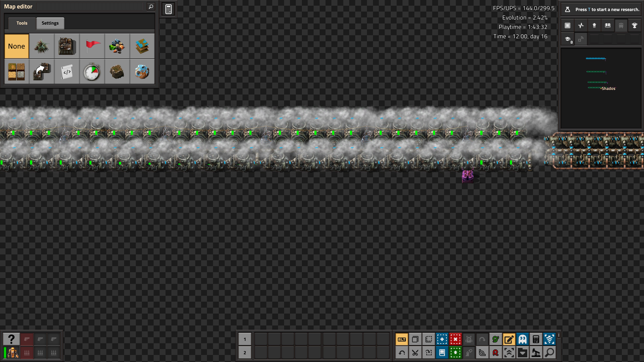
Task: Switch to the Tools tab
Action: pos(22,23)
